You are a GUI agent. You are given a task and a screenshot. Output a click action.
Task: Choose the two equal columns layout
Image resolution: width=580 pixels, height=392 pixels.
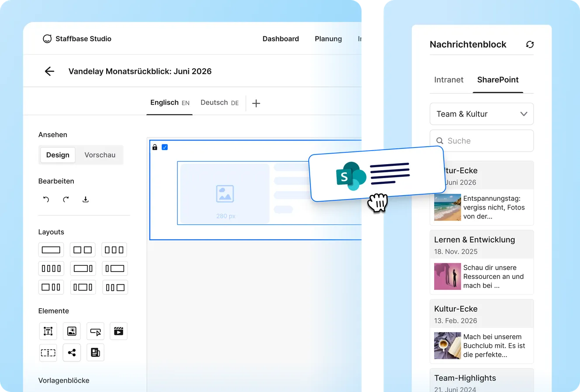click(x=83, y=250)
